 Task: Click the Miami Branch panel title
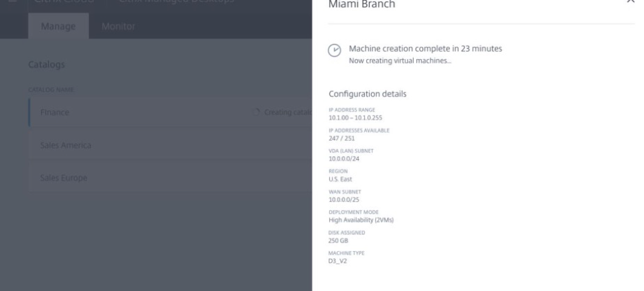coord(362,5)
